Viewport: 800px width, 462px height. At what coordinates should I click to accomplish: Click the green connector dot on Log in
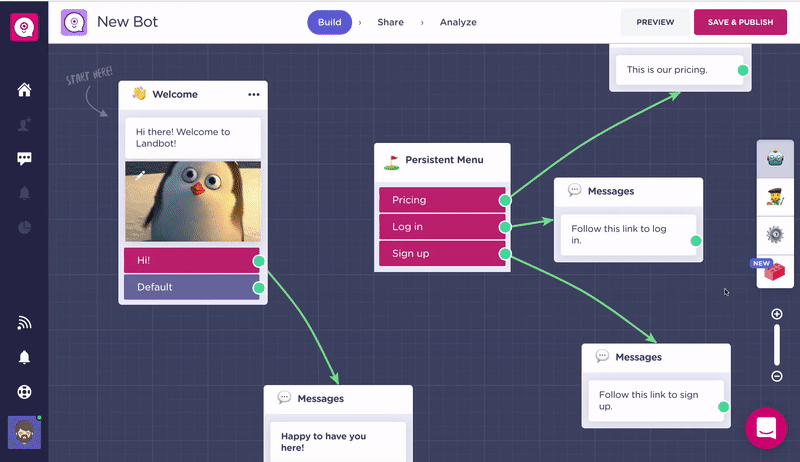[505, 227]
